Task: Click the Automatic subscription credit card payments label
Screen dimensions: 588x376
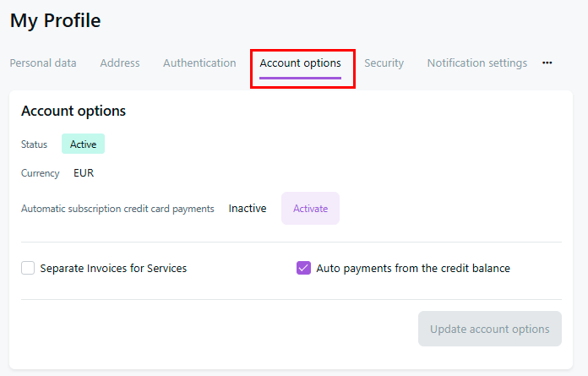Action: [x=117, y=209]
